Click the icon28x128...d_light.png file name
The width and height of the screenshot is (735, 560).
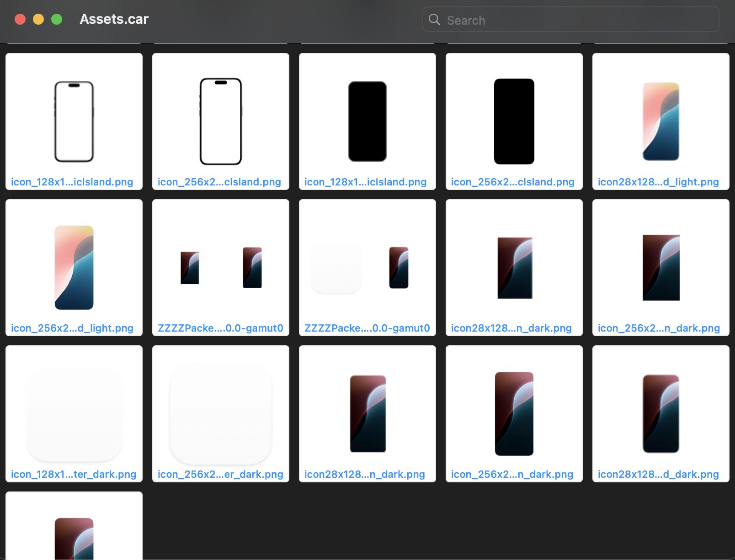coord(658,182)
